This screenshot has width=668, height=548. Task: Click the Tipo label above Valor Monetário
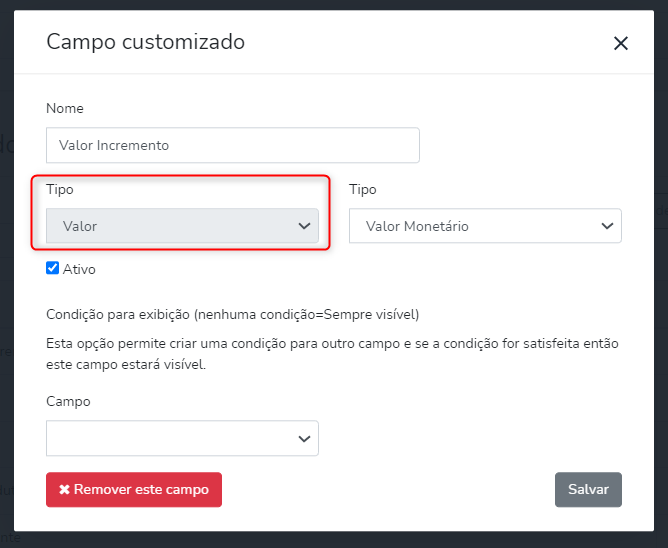pyautogui.click(x=363, y=189)
